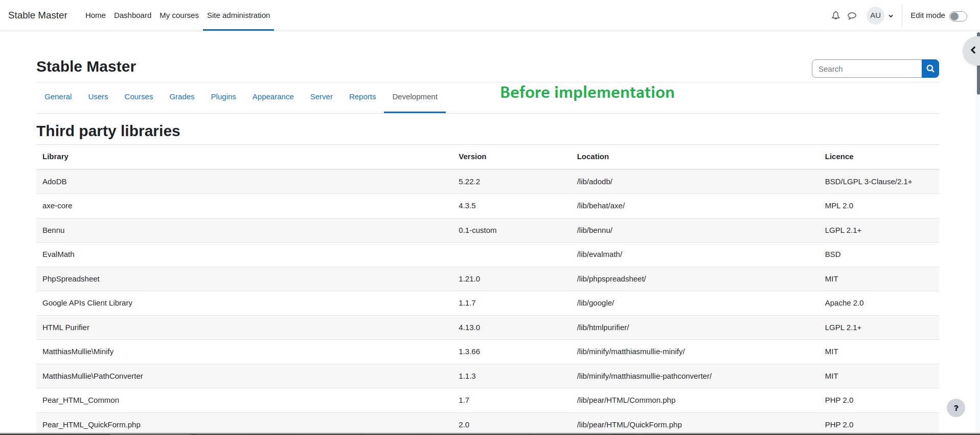The height and width of the screenshot is (435, 980).
Task: Click the Third party libraries heading
Action: coord(108,131)
